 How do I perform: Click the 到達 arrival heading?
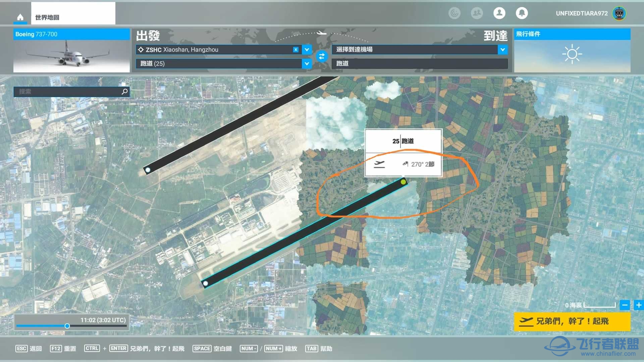click(x=495, y=36)
